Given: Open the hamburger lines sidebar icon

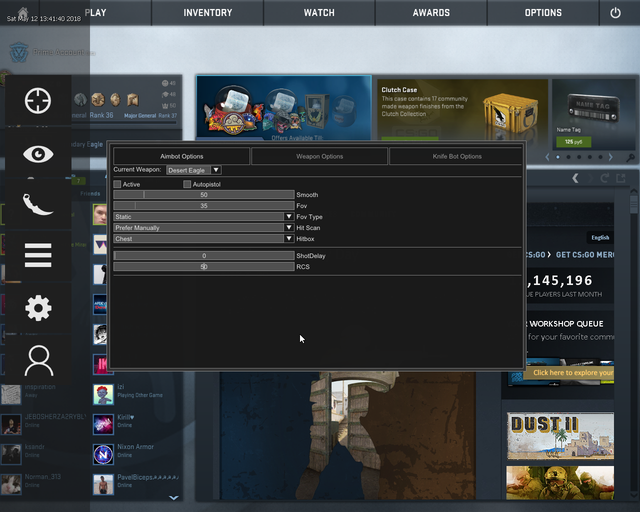Looking at the screenshot, I should pos(38,255).
